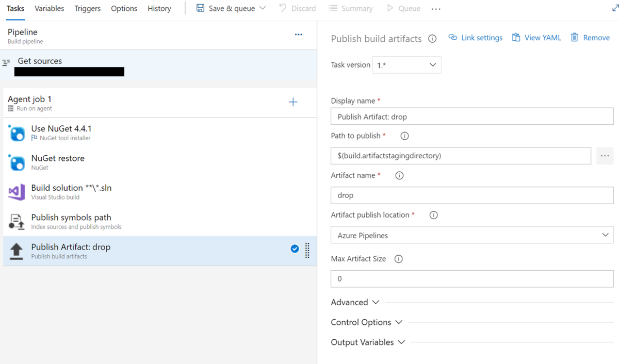Open the Artifact publish location dropdown

[472, 235]
